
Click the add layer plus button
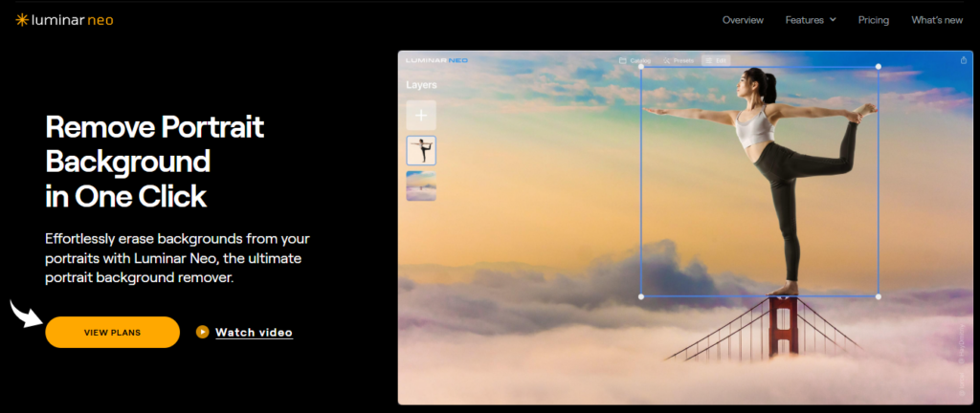click(421, 116)
